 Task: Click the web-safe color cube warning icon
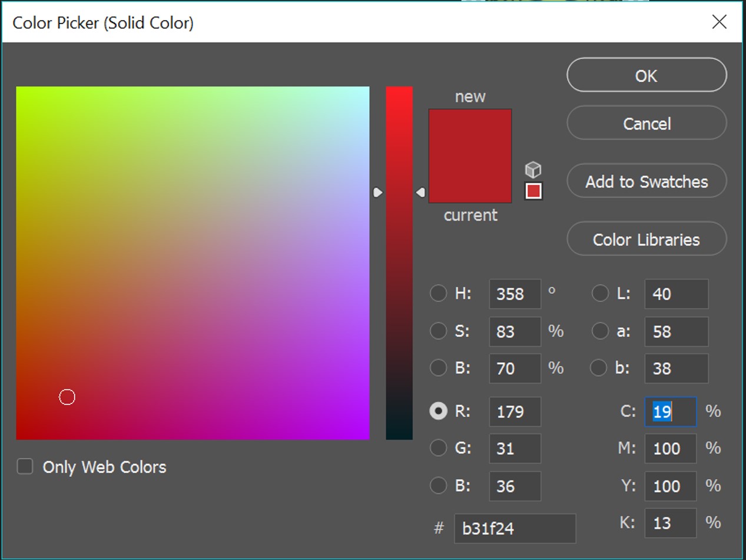tap(533, 170)
